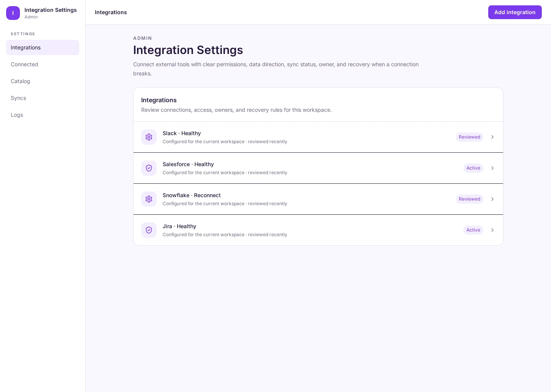Click the shield icon beside Salesforce

149,168
